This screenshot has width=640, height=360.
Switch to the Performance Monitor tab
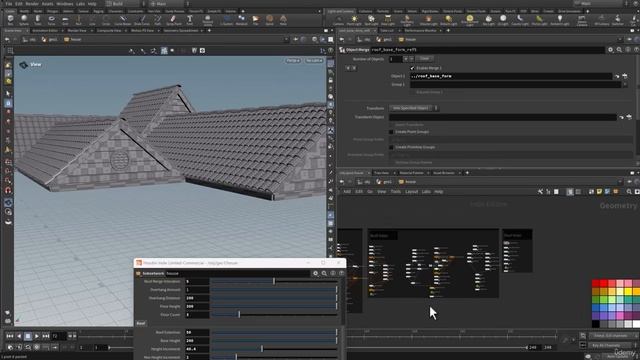[420, 31]
